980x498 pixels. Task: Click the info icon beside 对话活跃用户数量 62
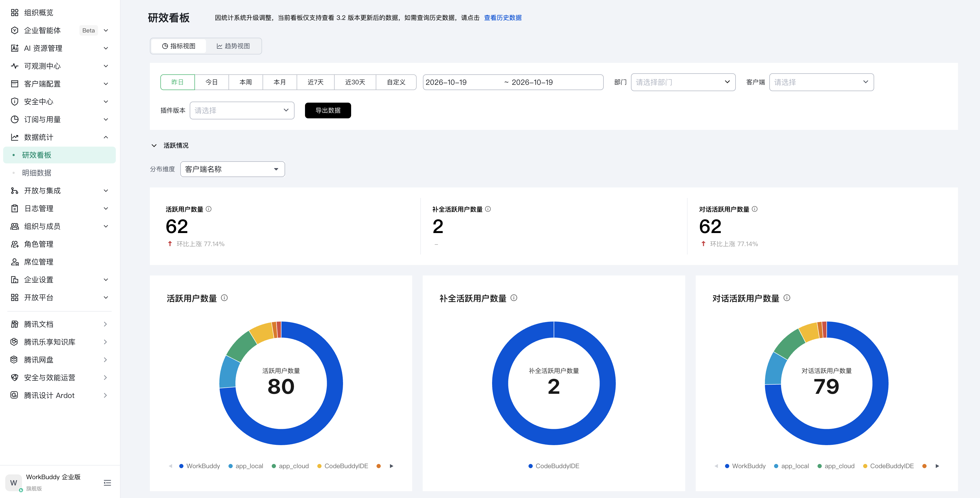pos(754,209)
